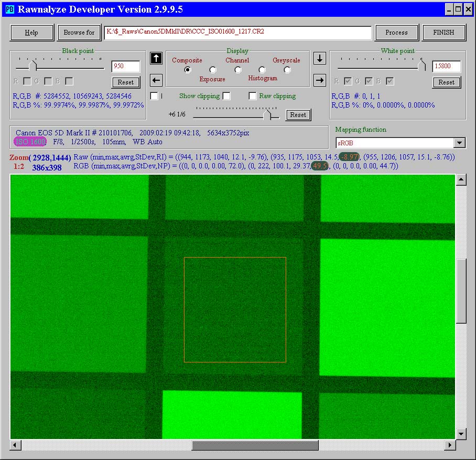Select the Greyscale display radio button
476x460 pixels.
[287, 70]
